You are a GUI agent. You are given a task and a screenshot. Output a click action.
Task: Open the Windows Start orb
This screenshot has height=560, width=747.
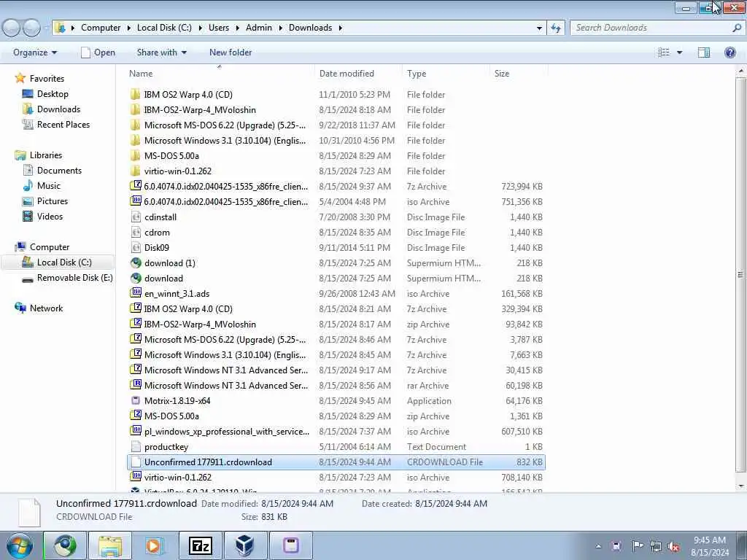(x=20, y=545)
